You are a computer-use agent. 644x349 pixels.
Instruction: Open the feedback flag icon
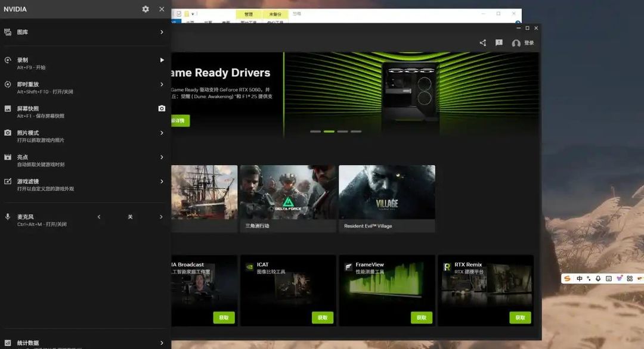tap(499, 43)
